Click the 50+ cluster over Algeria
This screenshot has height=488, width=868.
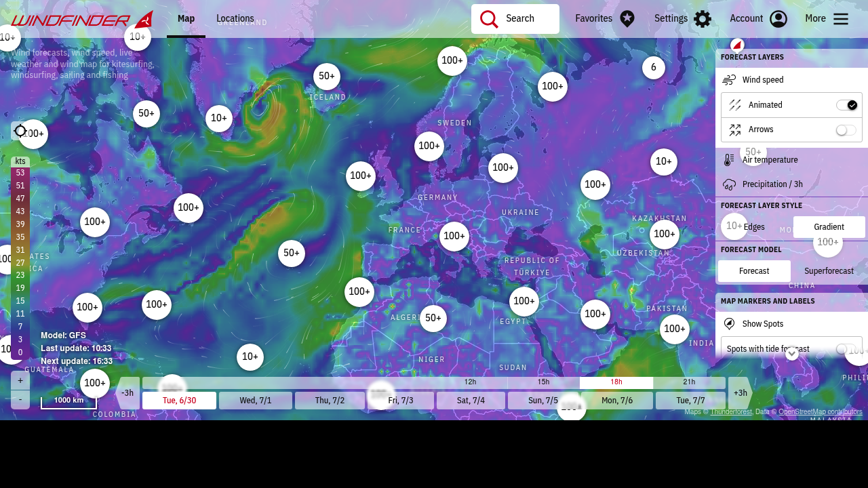[x=433, y=319]
